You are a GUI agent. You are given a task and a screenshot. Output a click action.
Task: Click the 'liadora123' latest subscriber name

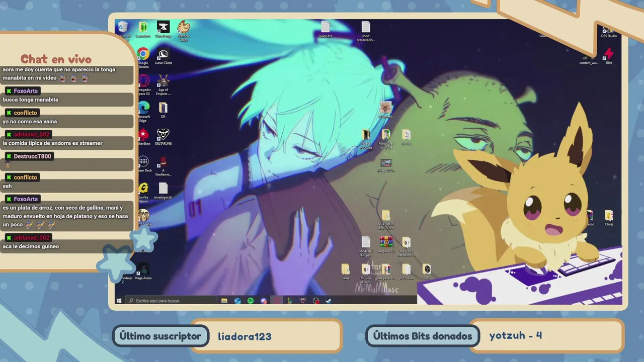click(245, 336)
